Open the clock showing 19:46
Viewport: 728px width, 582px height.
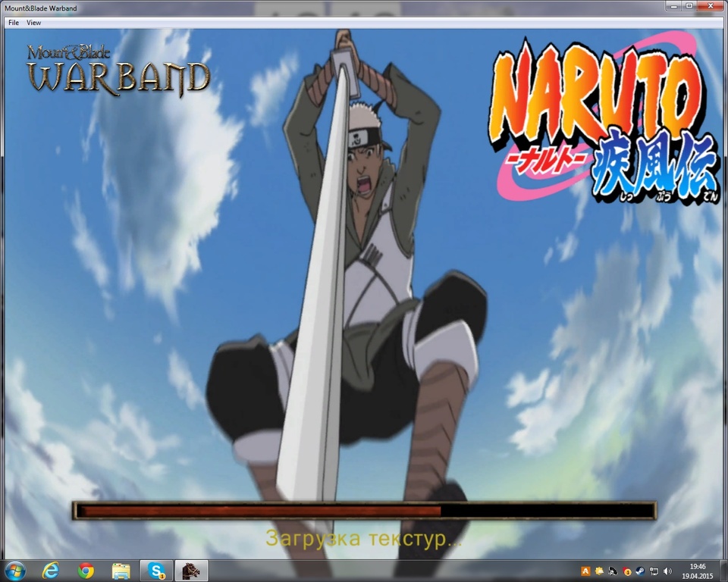pos(698,571)
